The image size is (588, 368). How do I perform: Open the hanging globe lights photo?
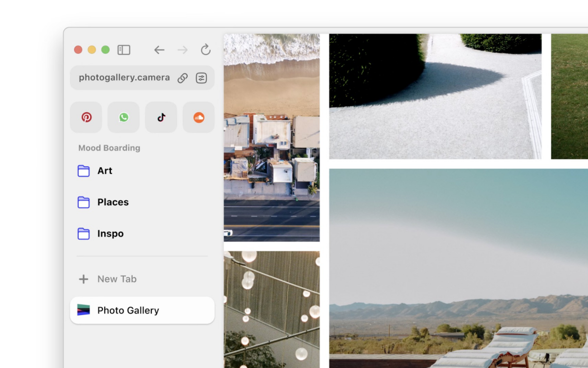[x=272, y=310]
